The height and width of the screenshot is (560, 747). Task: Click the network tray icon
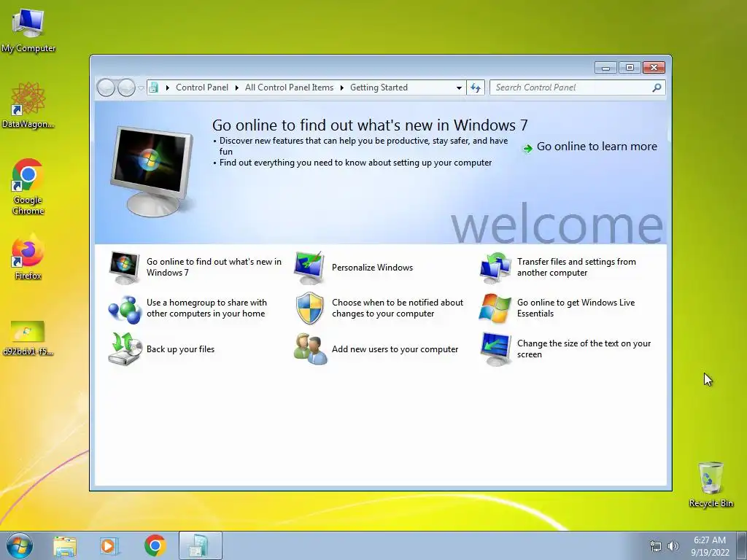pyautogui.click(x=656, y=546)
